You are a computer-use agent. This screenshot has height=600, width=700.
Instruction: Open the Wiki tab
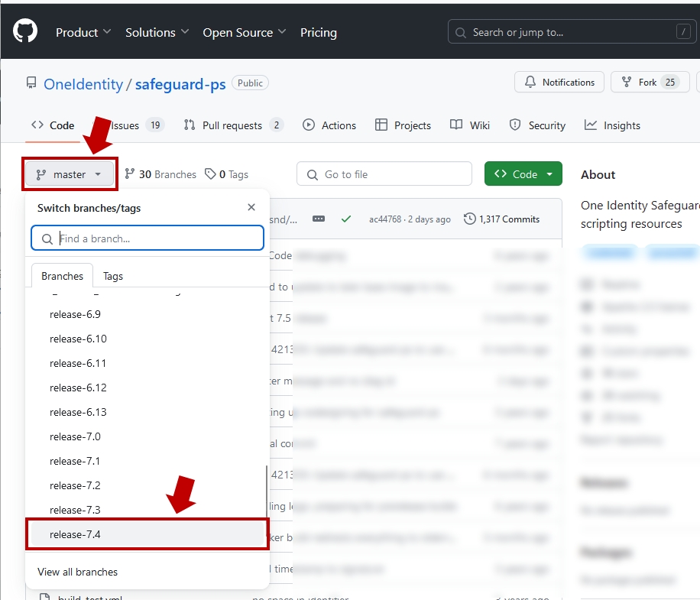click(470, 125)
